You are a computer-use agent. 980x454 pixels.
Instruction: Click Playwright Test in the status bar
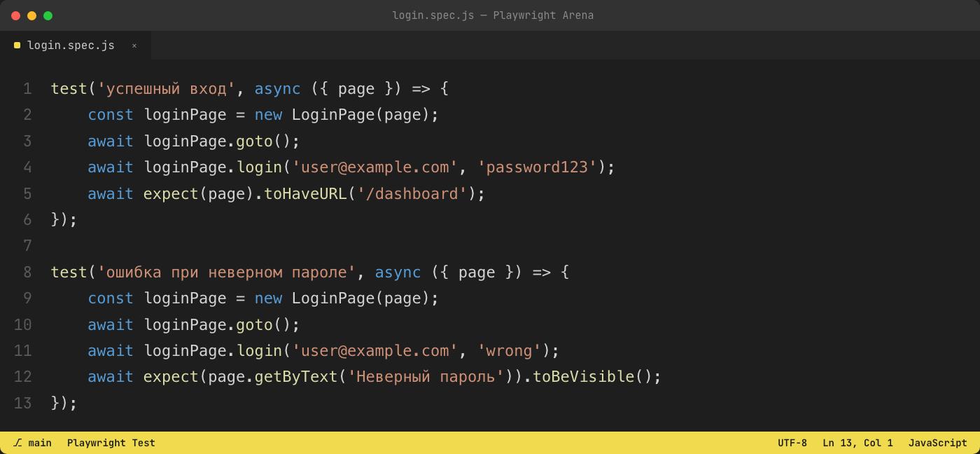tap(111, 443)
